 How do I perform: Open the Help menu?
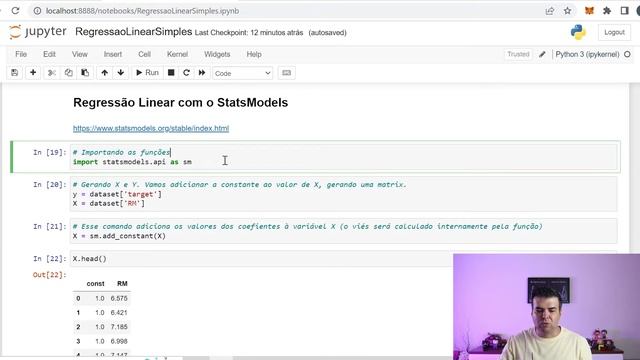coord(254,54)
